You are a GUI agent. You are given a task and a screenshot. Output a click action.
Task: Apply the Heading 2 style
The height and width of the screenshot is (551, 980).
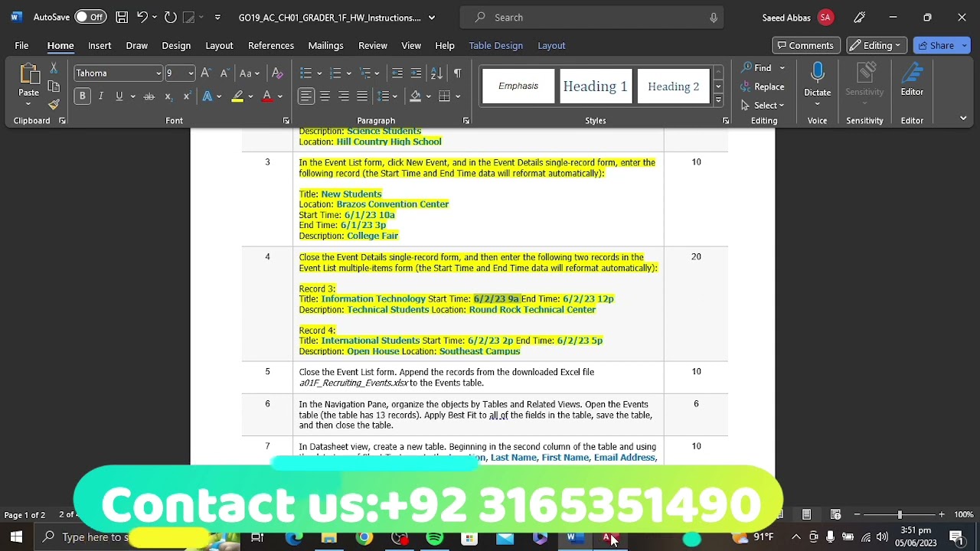[674, 86]
